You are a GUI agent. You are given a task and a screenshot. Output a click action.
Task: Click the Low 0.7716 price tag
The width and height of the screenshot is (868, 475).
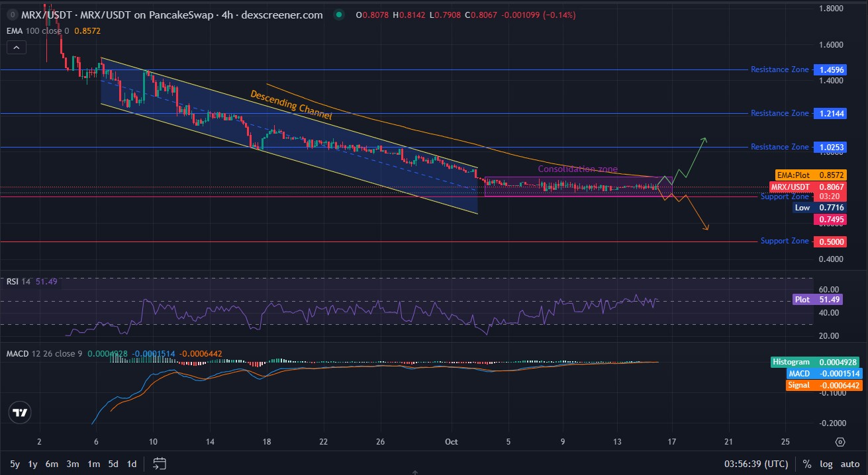coord(820,207)
